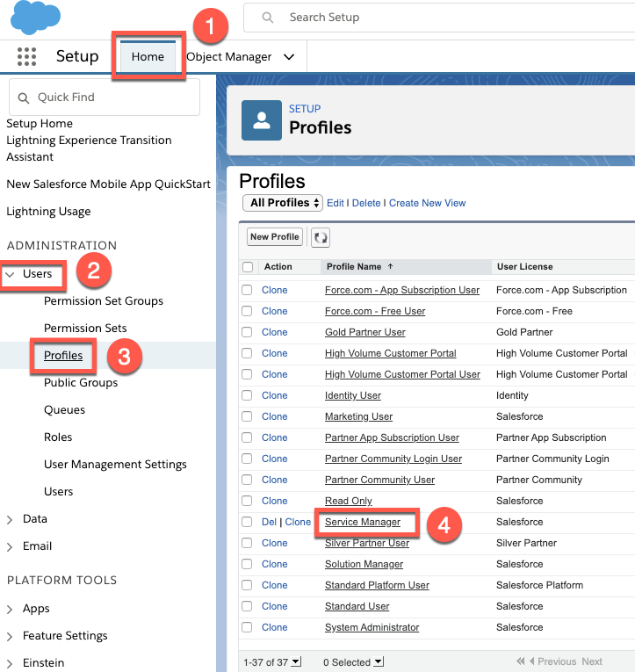Open High Volume Customer Portal User profile
Viewport: 635px width, 672px height.
(x=402, y=374)
